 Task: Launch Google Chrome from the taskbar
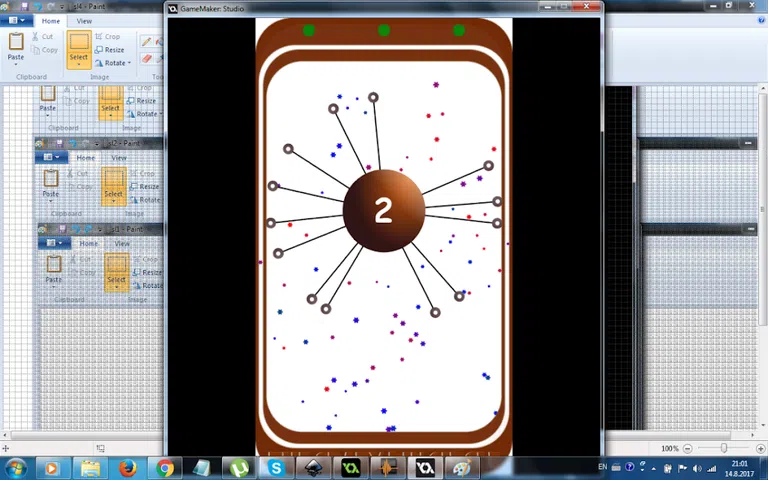pos(165,468)
